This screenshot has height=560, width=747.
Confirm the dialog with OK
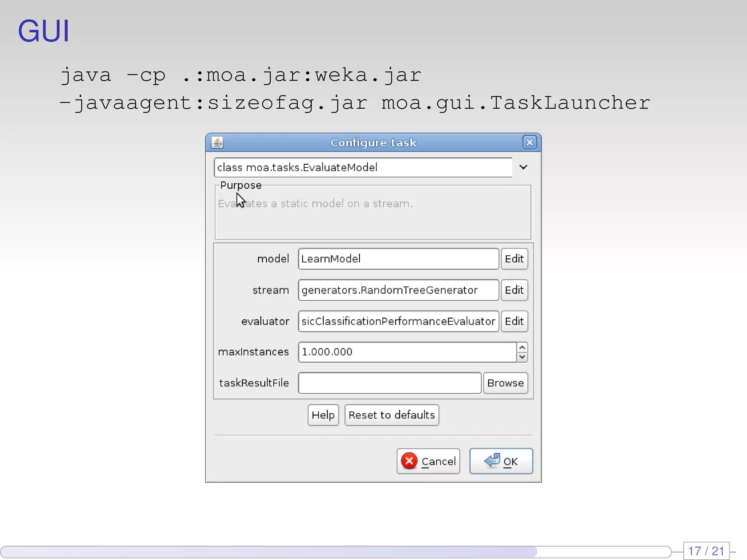501,461
